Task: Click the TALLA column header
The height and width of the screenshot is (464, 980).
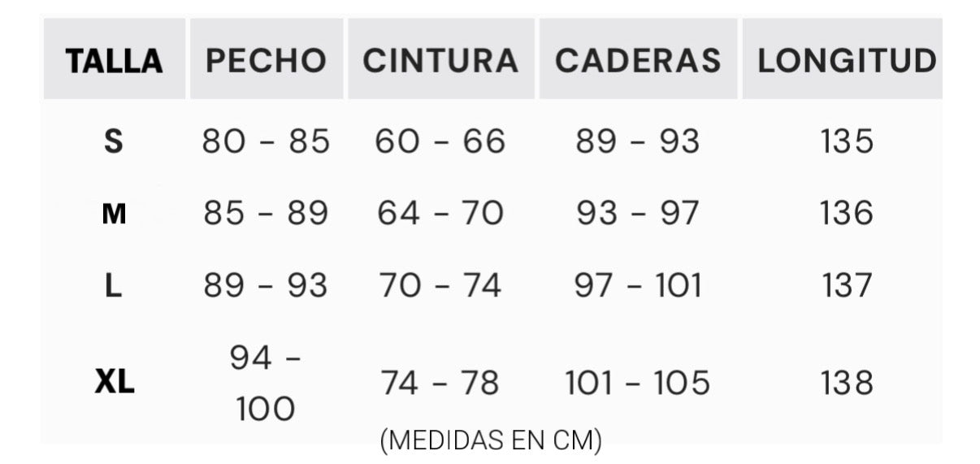Action: (115, 61)
